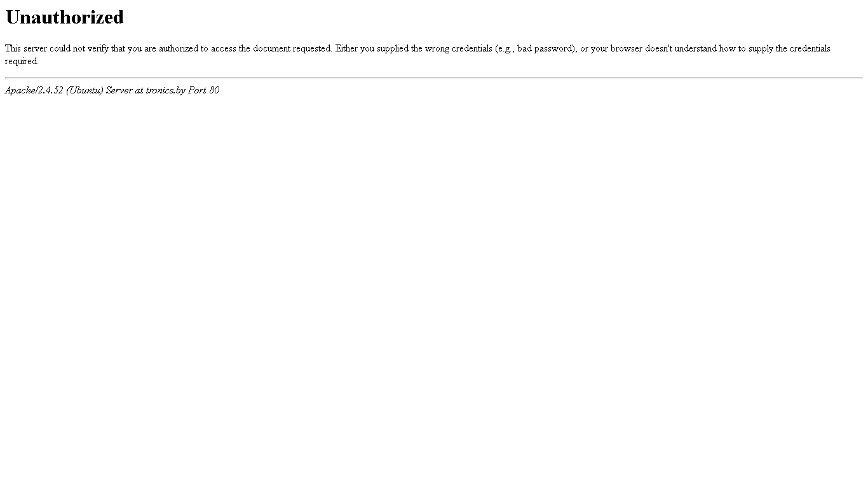This screenshot has height=488, width=868.
Task: Click the 'bad password' text
Action: click(x=545, y=48)
